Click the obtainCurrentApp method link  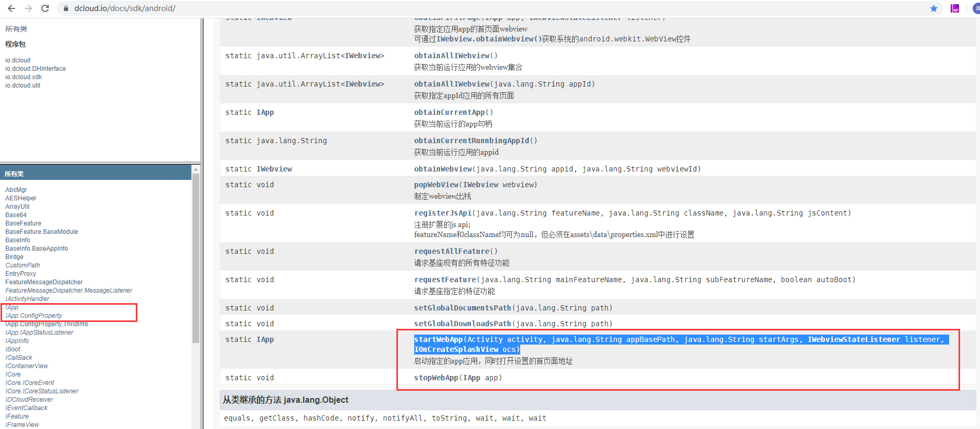[x=449, y=112]
